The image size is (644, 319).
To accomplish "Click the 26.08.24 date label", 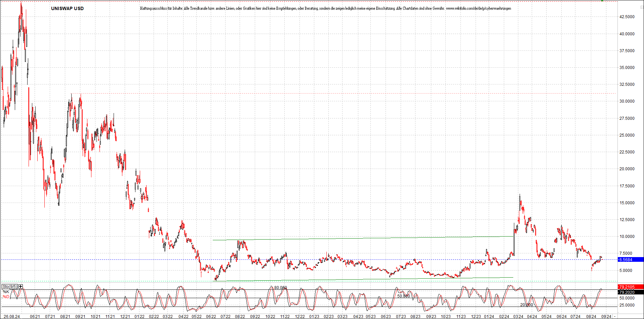I will [12, 317].
